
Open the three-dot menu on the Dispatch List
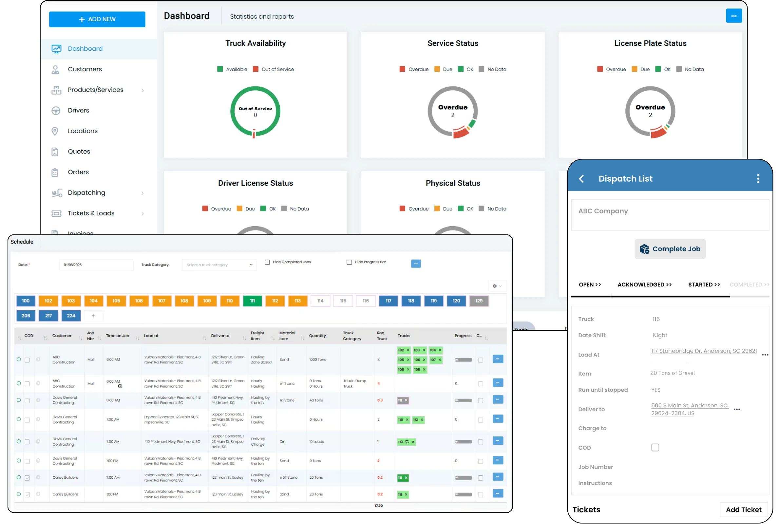[758, 179]
